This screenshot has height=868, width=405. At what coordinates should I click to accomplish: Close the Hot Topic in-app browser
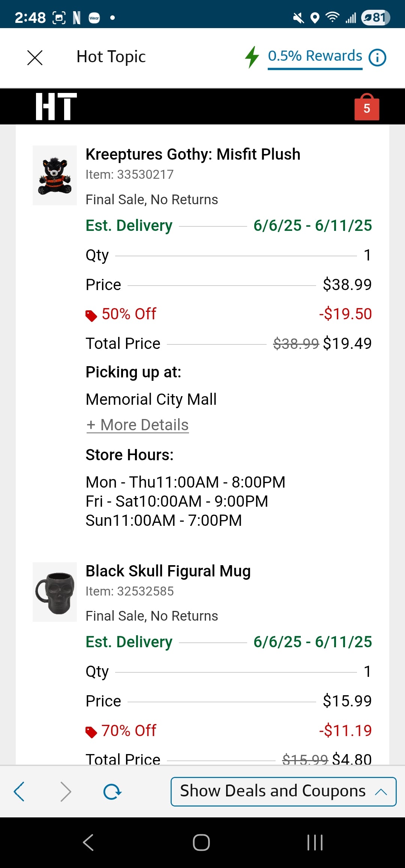[35, 58]
